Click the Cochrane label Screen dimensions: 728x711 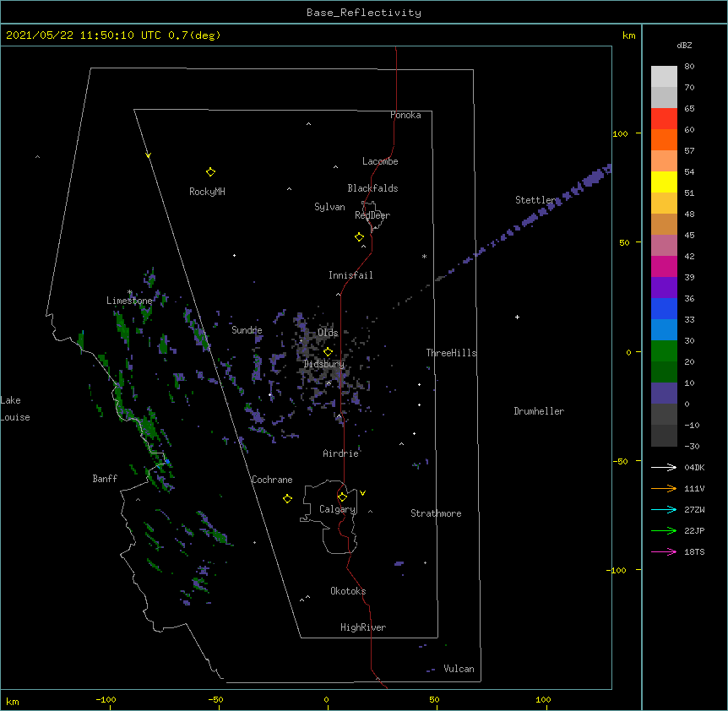click(272, 480)
